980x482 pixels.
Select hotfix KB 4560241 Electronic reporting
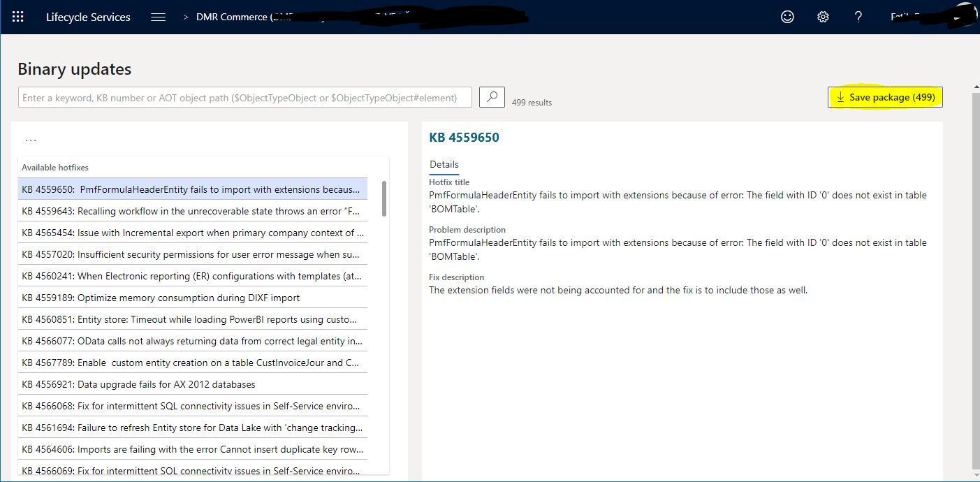[x=193, y=276]
